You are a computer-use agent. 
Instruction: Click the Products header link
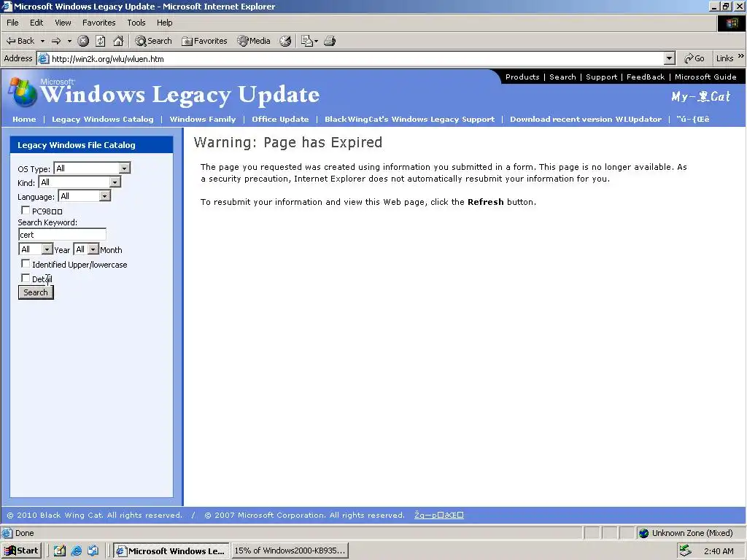[x=522, y=77]
